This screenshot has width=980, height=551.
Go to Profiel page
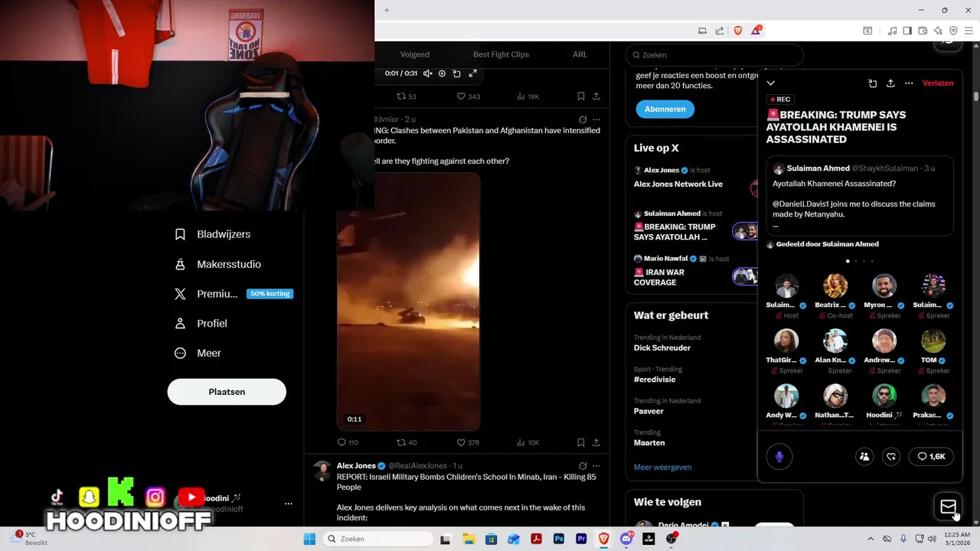pos(201,324)
